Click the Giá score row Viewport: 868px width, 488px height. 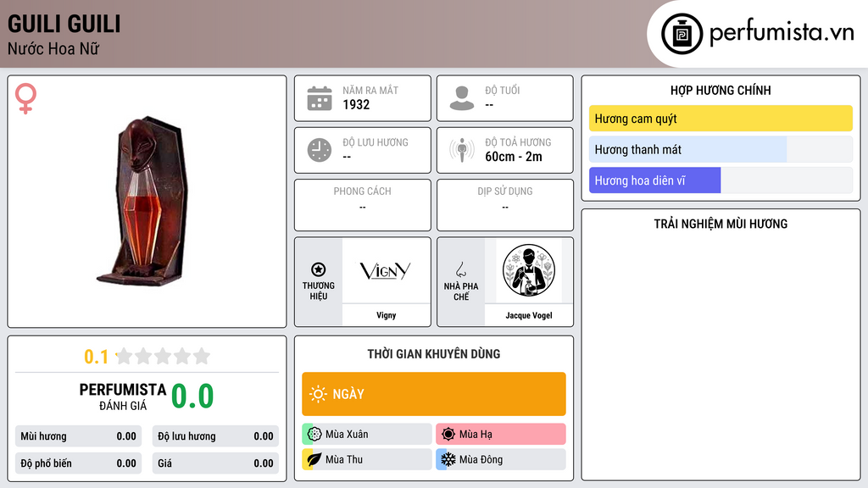tap(215, 463)
